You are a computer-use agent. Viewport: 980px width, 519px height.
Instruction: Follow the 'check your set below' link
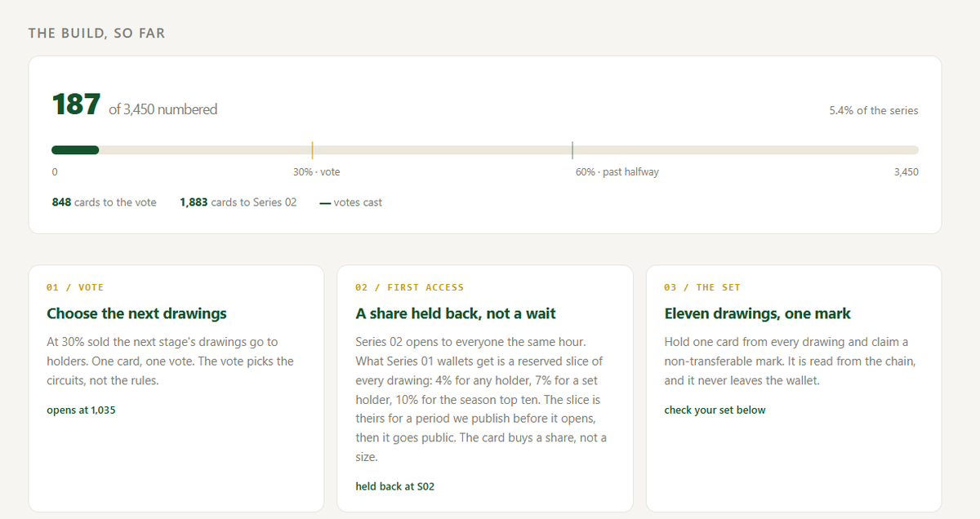(x=715, y=410)
